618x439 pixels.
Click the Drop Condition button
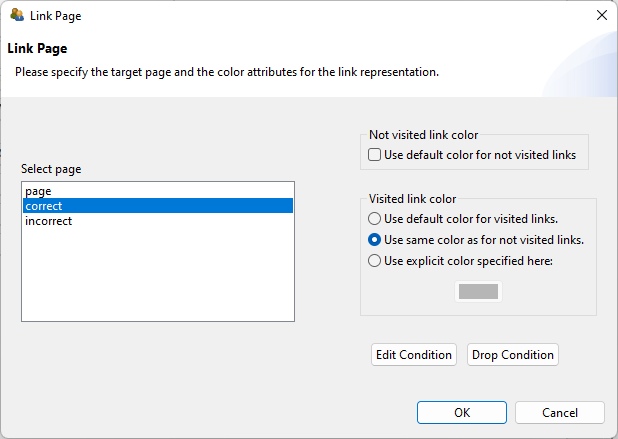[x=512, y=355]
